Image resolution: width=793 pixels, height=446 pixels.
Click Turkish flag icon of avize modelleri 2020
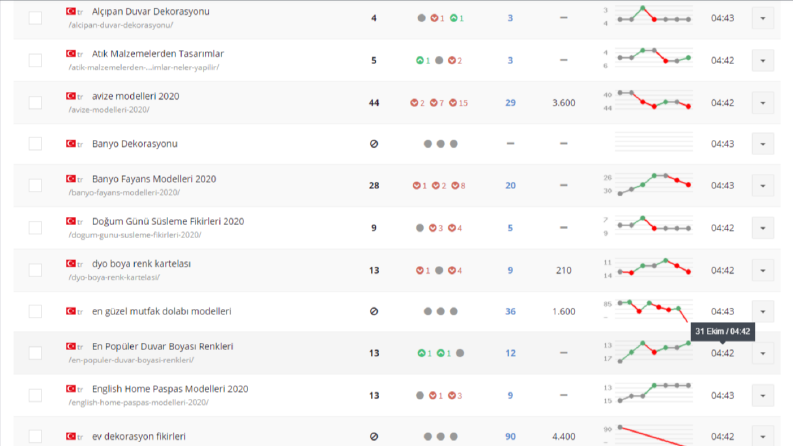pyautogui.click(x=71, y=96)
